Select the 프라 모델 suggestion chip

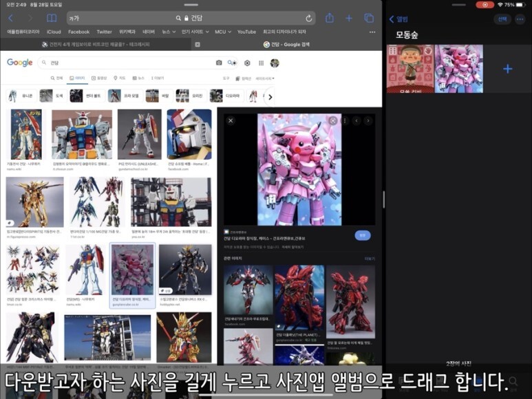124,96
